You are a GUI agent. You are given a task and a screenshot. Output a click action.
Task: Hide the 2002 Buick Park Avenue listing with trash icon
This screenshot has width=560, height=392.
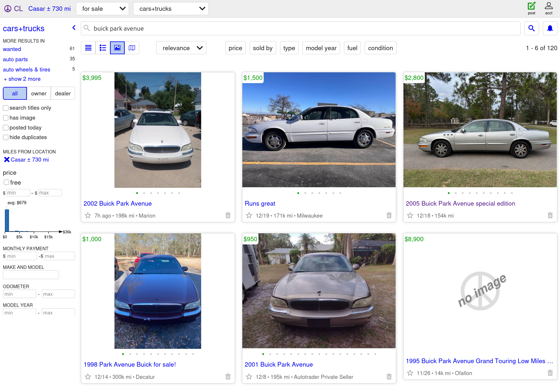228,215
